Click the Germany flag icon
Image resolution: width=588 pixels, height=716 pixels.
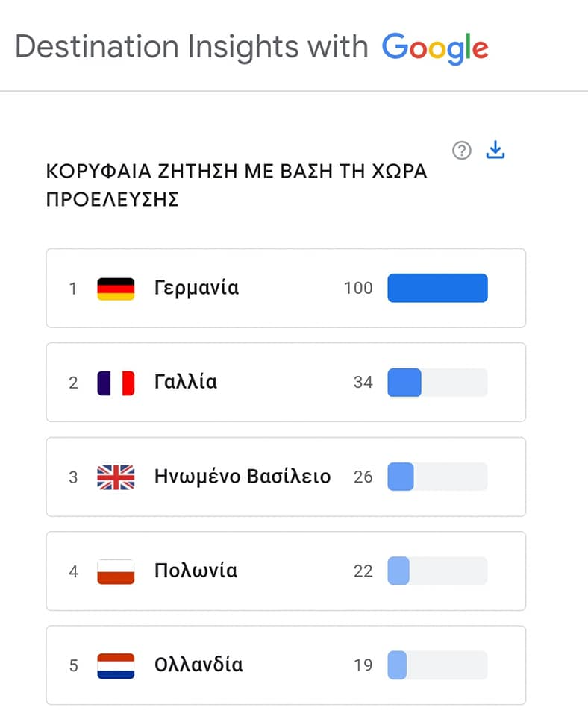coord(116,289)
